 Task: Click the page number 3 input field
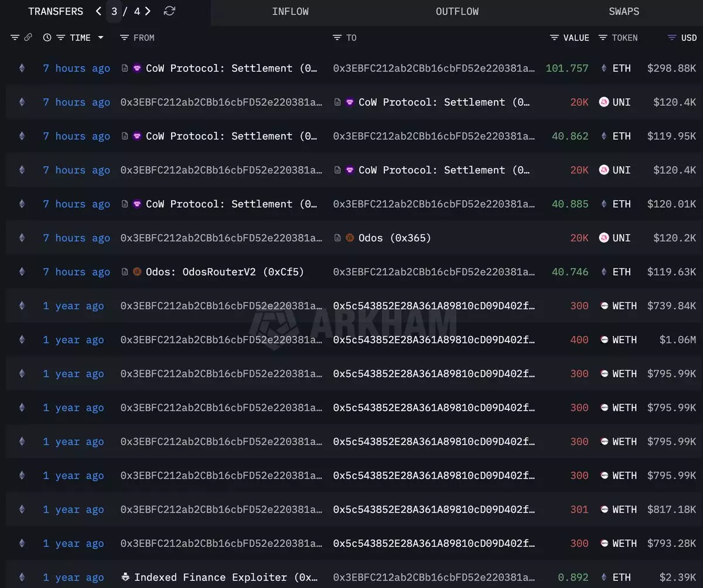pos(114,11)
